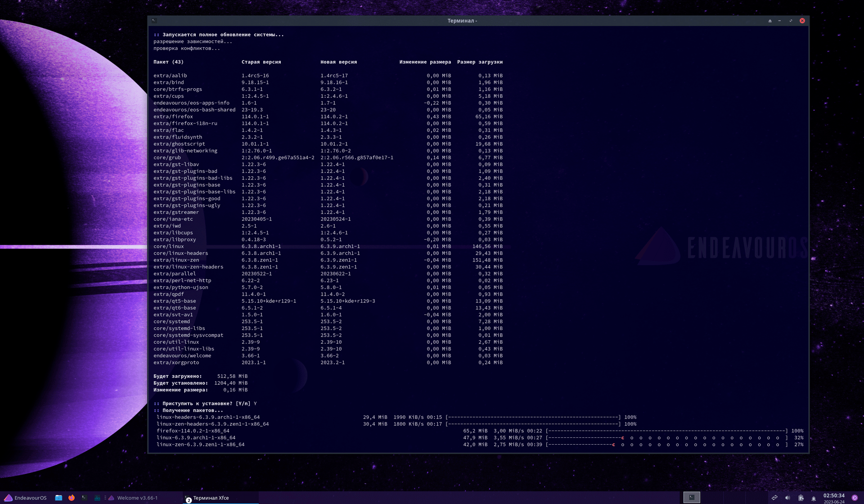Click the volume speaker tray icon
The height and width of the screenshot is (504, 864).
pos(787,498)
